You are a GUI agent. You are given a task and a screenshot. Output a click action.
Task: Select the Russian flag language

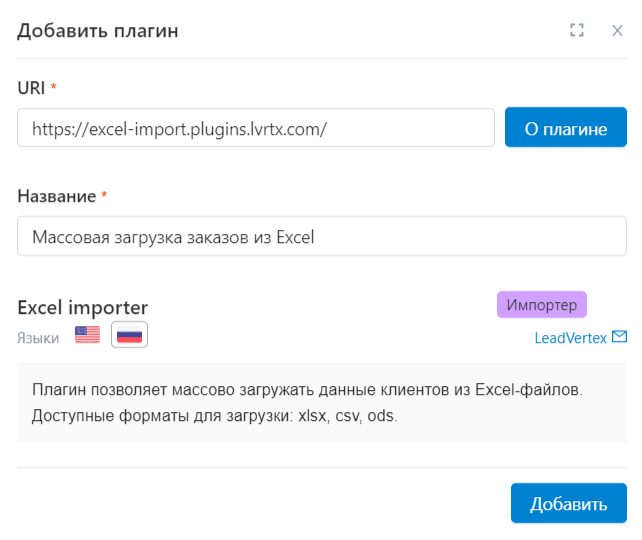129,335
